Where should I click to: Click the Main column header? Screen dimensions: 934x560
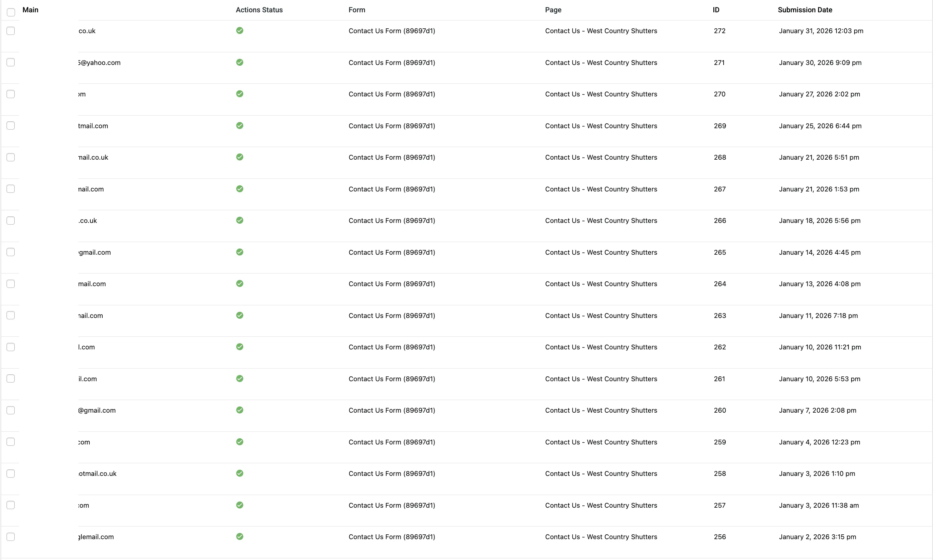coord(30,10)
